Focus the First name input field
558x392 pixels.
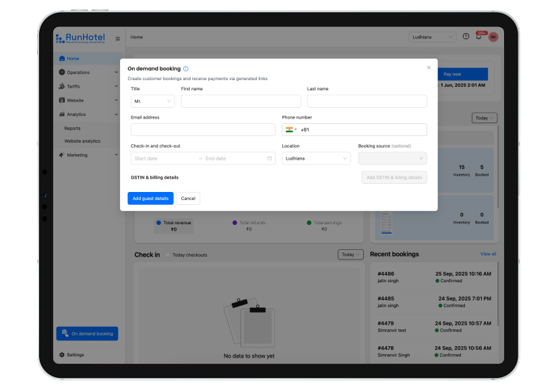(241, 102)
